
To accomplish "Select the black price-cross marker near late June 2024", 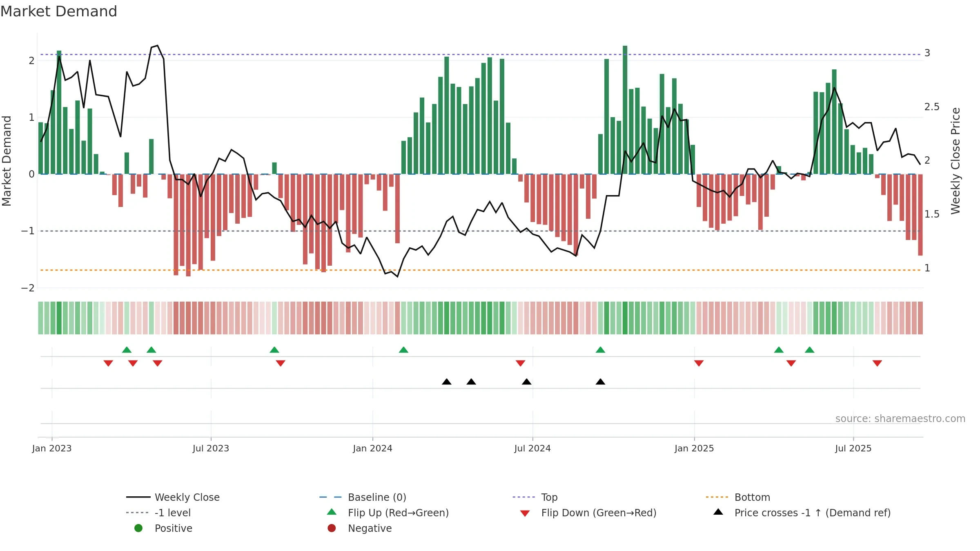I will 527,382.
